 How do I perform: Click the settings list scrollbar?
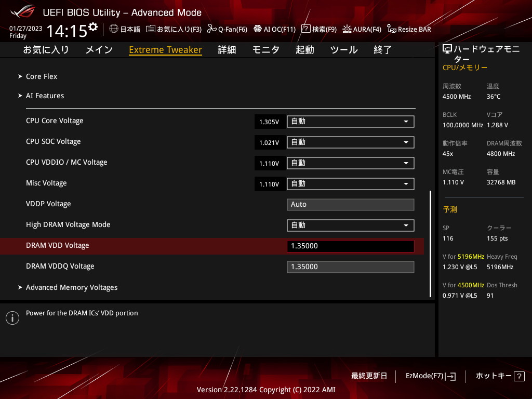coord(431,244)
